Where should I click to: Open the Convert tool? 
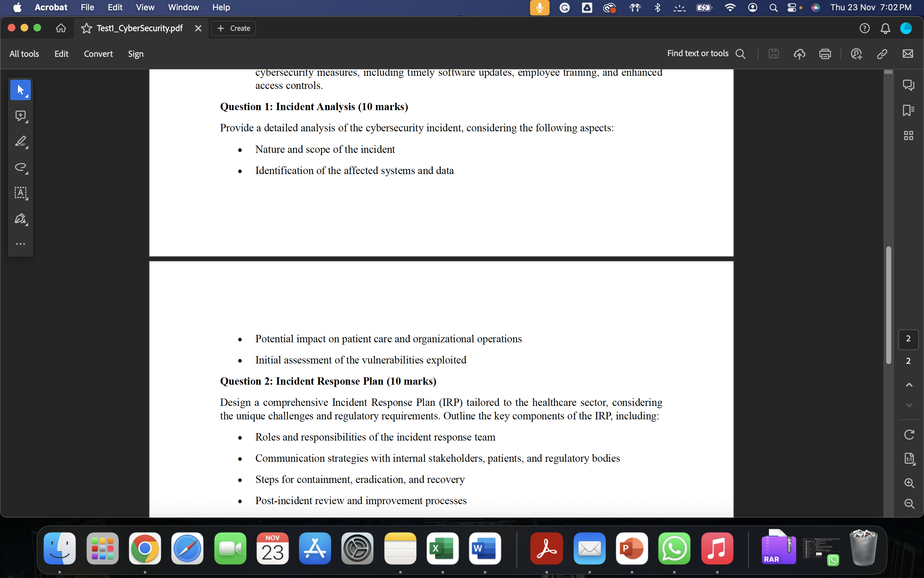[98, 54]
